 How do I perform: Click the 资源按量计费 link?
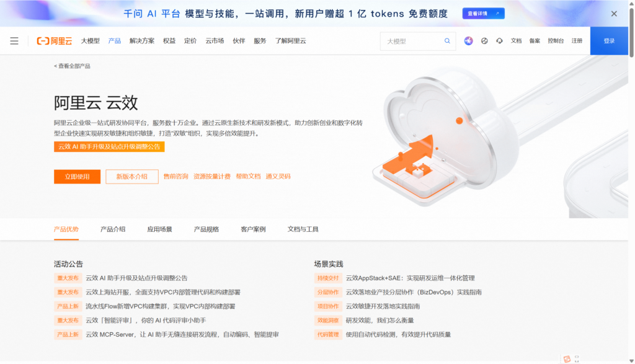tap(212, 177)
